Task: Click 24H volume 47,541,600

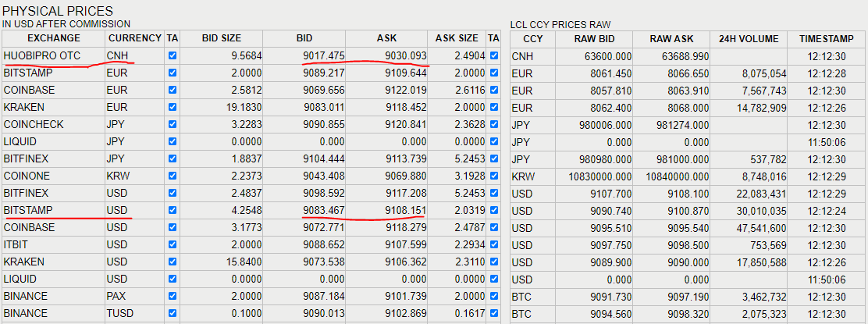Action: 763,228
